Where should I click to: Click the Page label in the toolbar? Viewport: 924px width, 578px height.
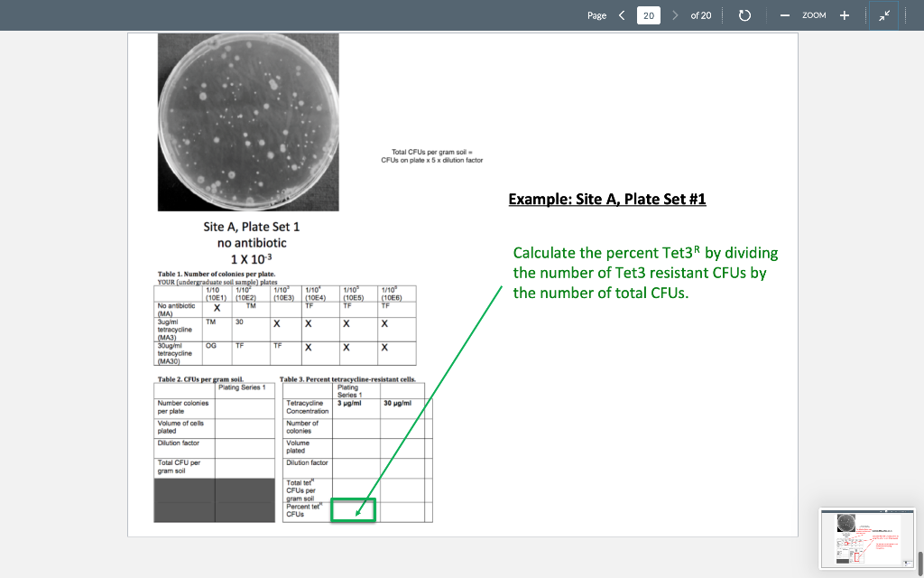coord(595,15)
